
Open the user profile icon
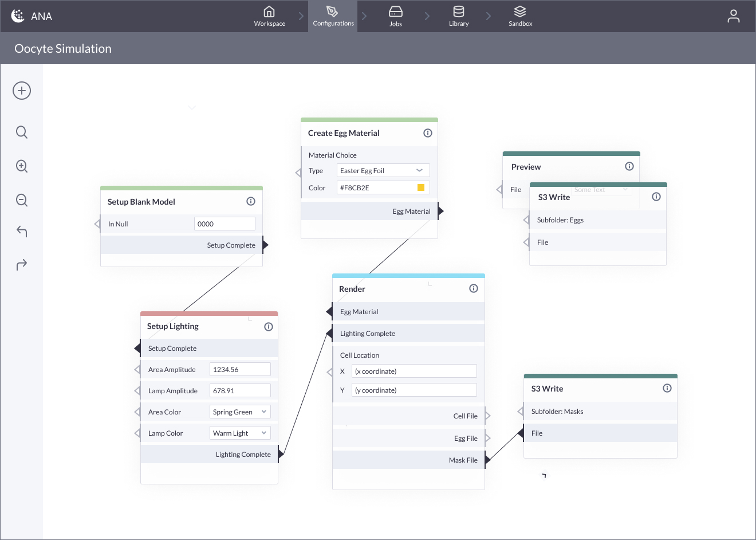(x=733, y=16)
